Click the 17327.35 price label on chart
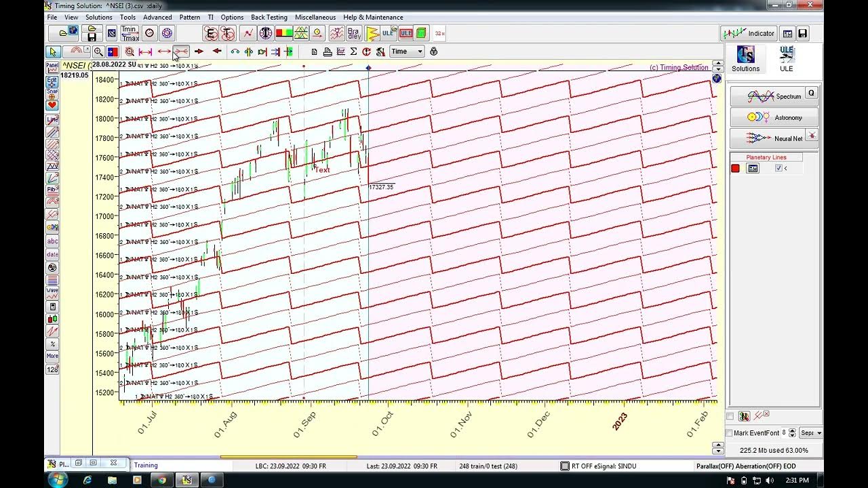Image resolution: width=868 pixels, height=488 pixels. pyautogui.click(x=381, y=187)
